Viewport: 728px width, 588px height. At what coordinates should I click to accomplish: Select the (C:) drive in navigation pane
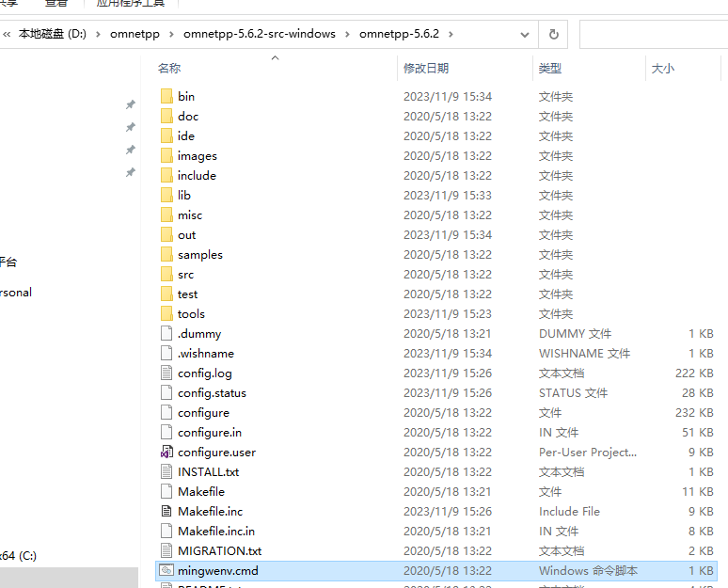(x=19, y=555)
